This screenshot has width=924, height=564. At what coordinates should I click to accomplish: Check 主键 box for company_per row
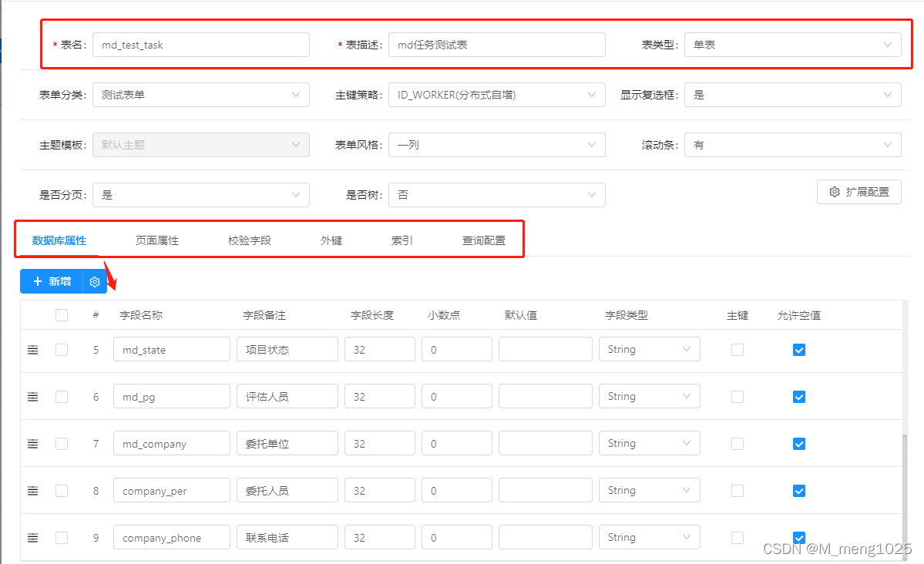coord(738,491)
